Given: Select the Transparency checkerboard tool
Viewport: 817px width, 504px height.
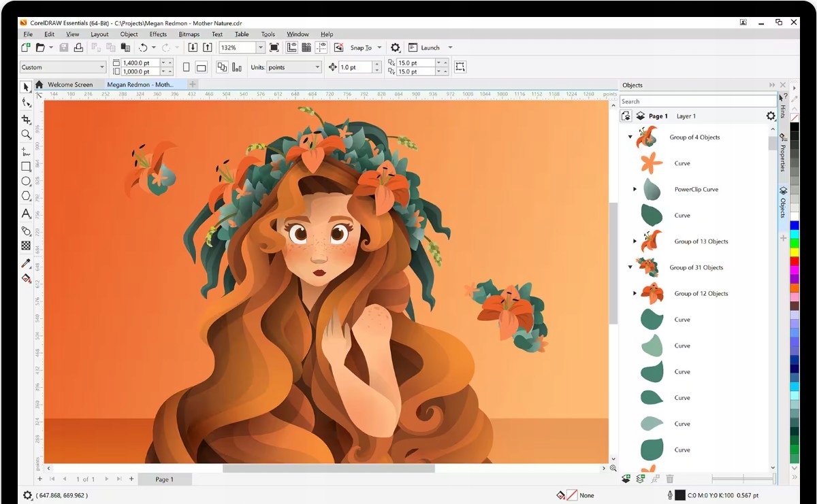Looking at the screenshot, I should (x=26, y=246).
